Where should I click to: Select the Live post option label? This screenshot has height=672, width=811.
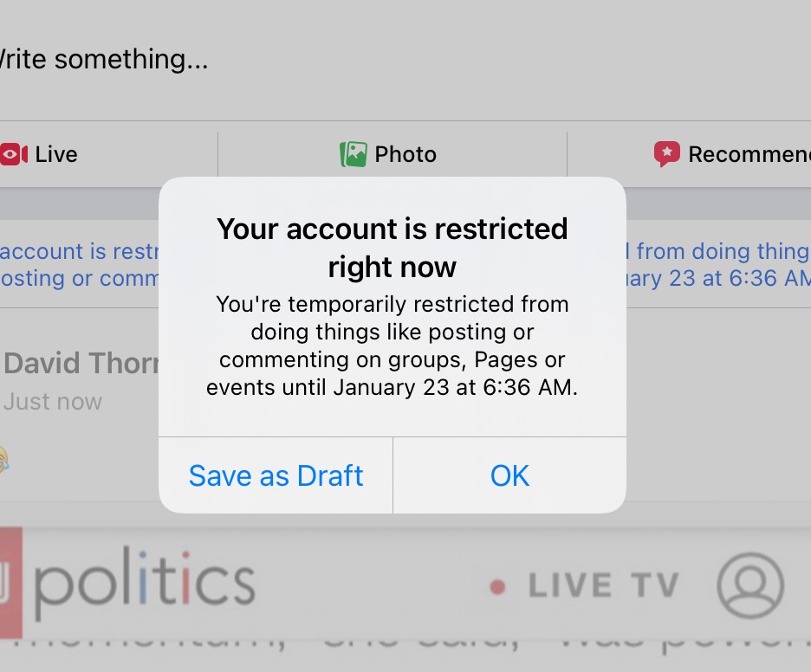pyautogui.click(x=56, y=154)
